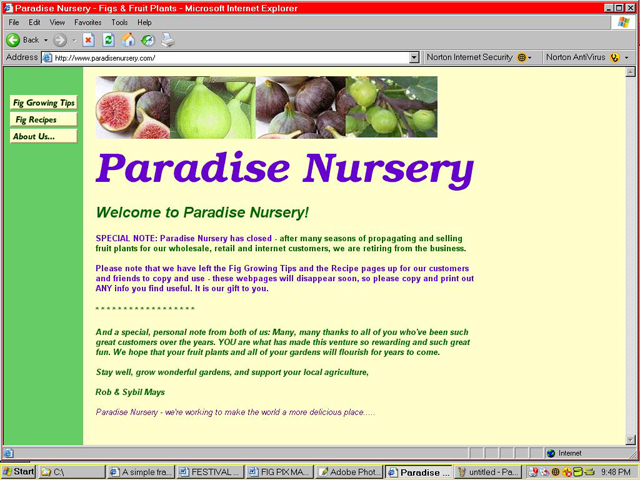Open the File menu
This screenshot has height=480, width=640.
pyautogui.click(x=14, y=22)
